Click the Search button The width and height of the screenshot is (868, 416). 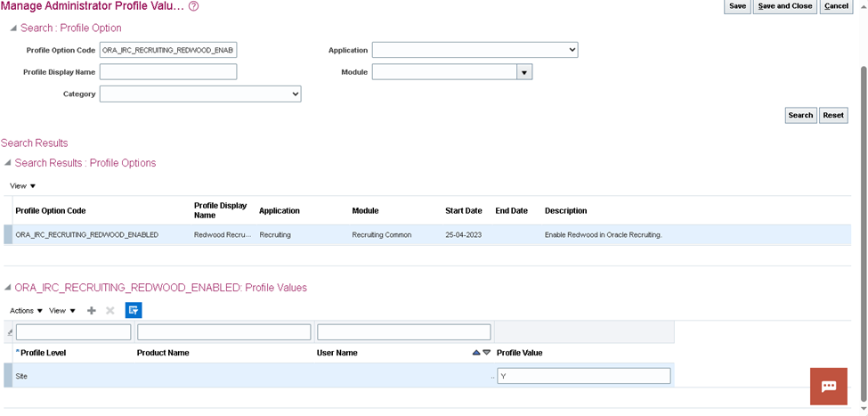800,115
